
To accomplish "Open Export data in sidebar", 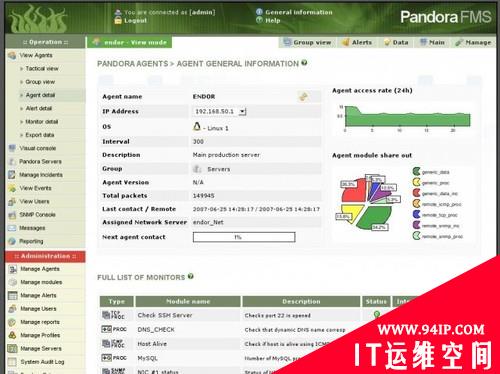I will click(40, 135).
